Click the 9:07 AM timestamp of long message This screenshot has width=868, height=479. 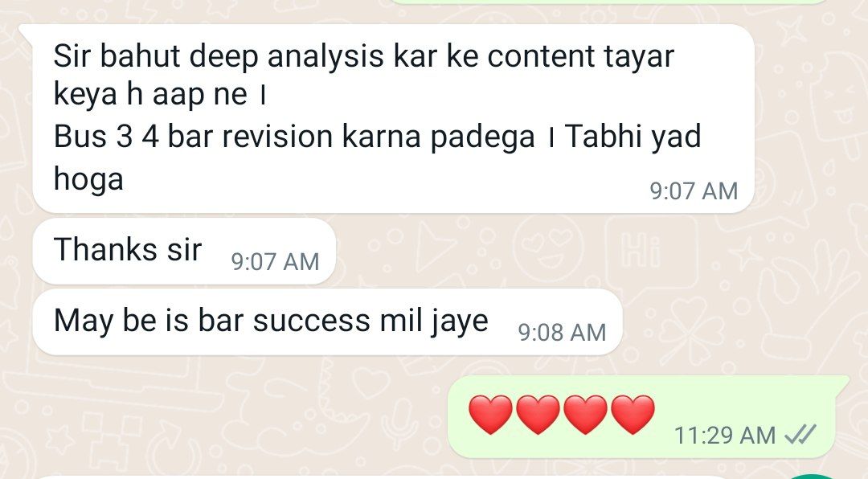[694, 191]
